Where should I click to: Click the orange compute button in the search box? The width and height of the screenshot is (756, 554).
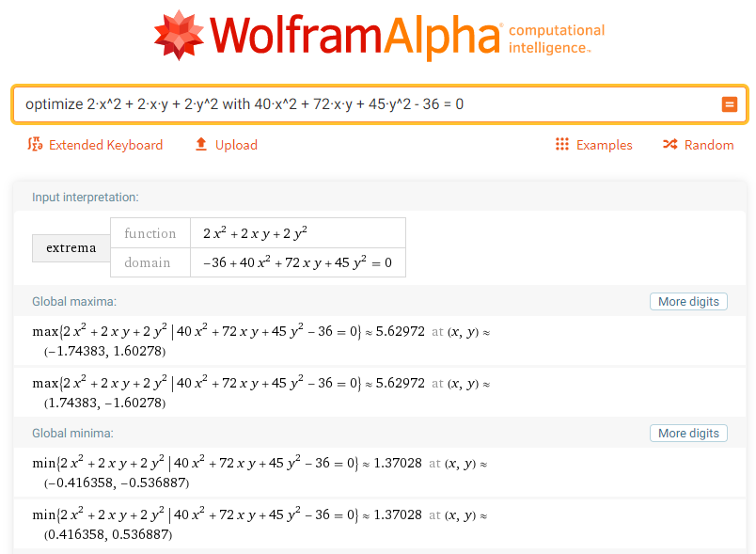[x=729, y=104]
